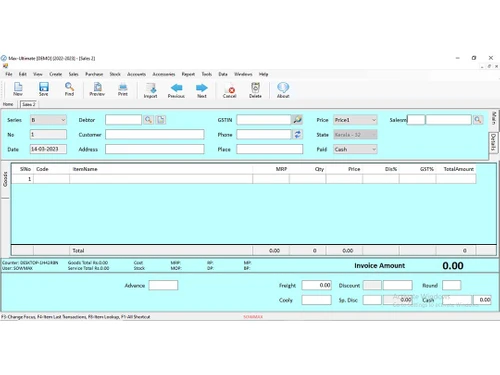
Task: Click the Cancel toolbar icon
Action: coord(229,90)
